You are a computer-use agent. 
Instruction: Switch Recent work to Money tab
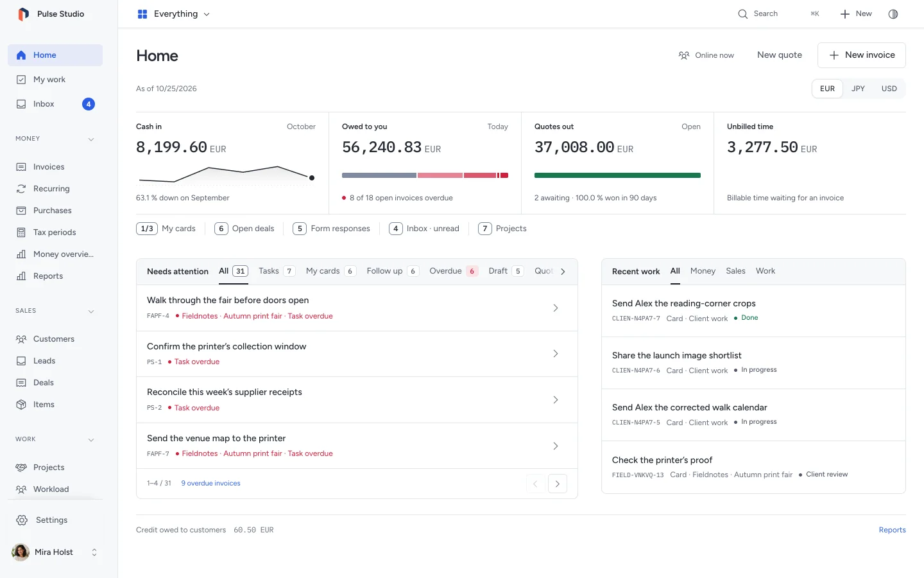[x=703, y=271]
